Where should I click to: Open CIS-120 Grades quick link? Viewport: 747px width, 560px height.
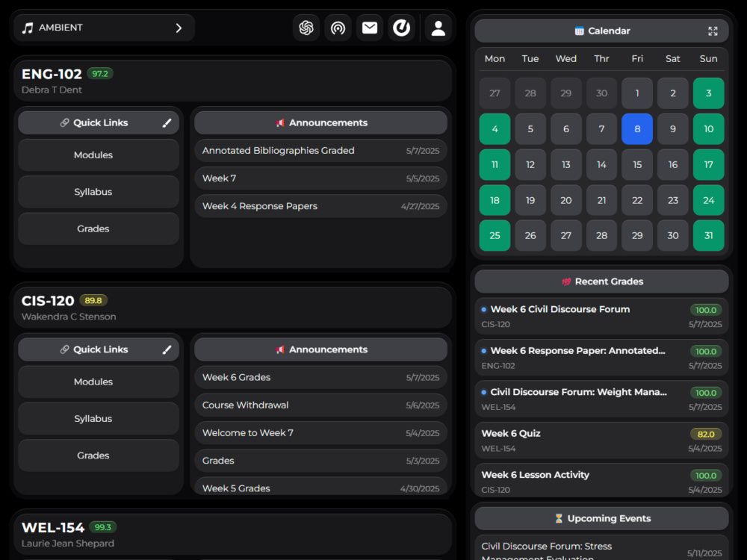point(99,455)
